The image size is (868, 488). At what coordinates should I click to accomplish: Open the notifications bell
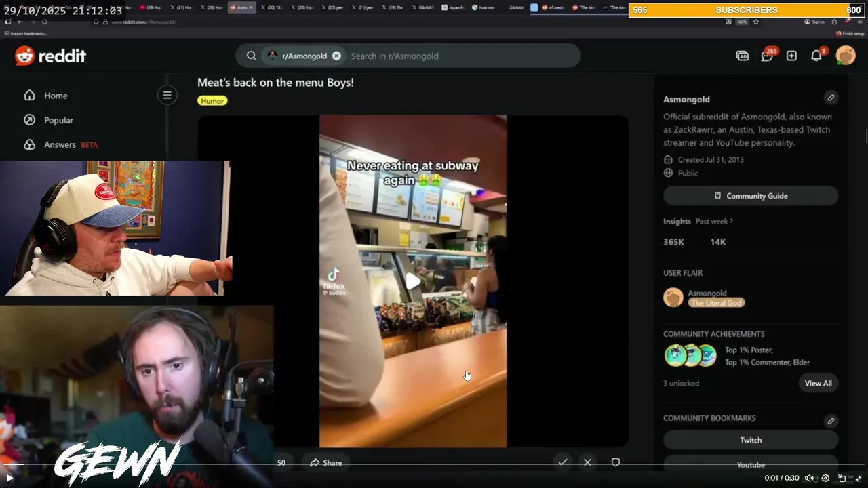(816, 56)
